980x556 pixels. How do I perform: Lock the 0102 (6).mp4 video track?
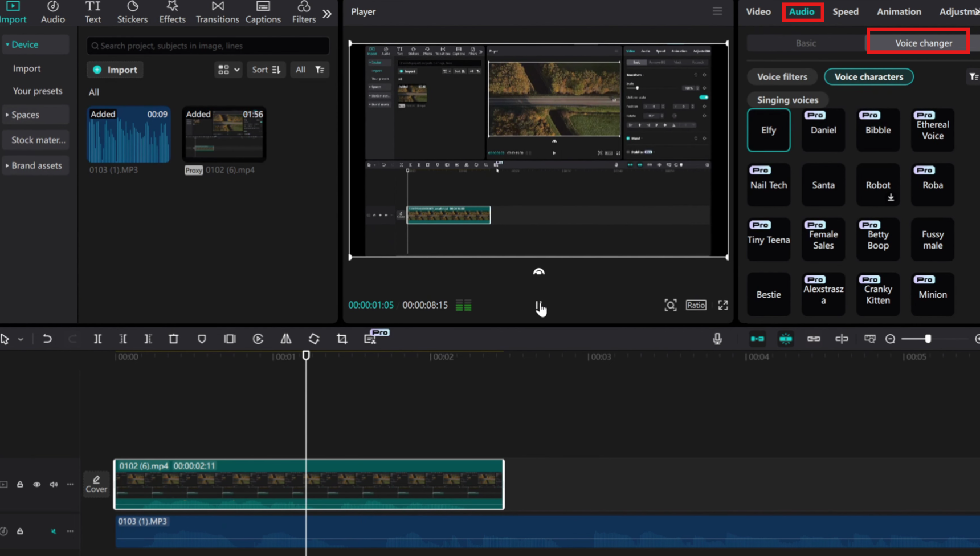tap(20, 484)
